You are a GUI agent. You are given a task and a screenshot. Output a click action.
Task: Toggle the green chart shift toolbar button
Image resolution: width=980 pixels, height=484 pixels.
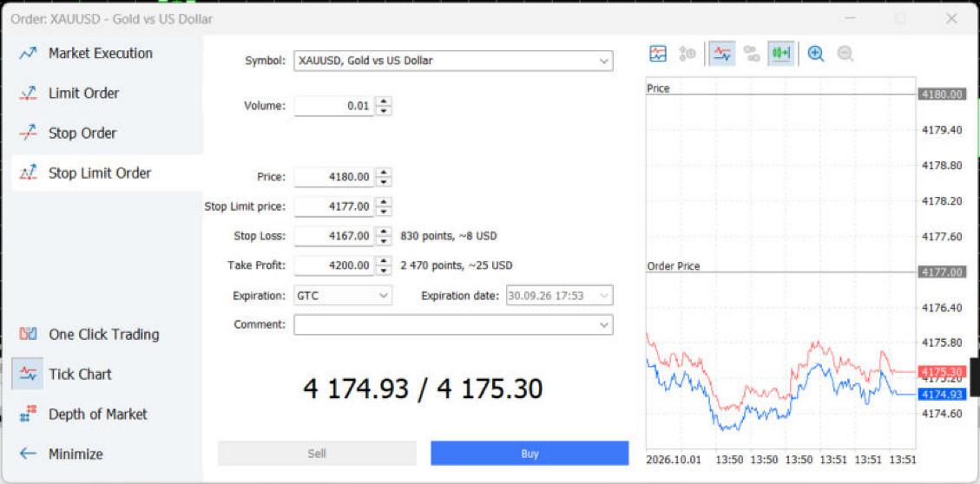[x=781, y=54]
